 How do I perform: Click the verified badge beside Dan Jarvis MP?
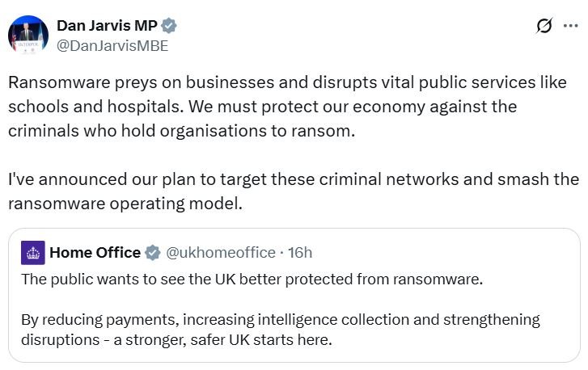(169, 26)
